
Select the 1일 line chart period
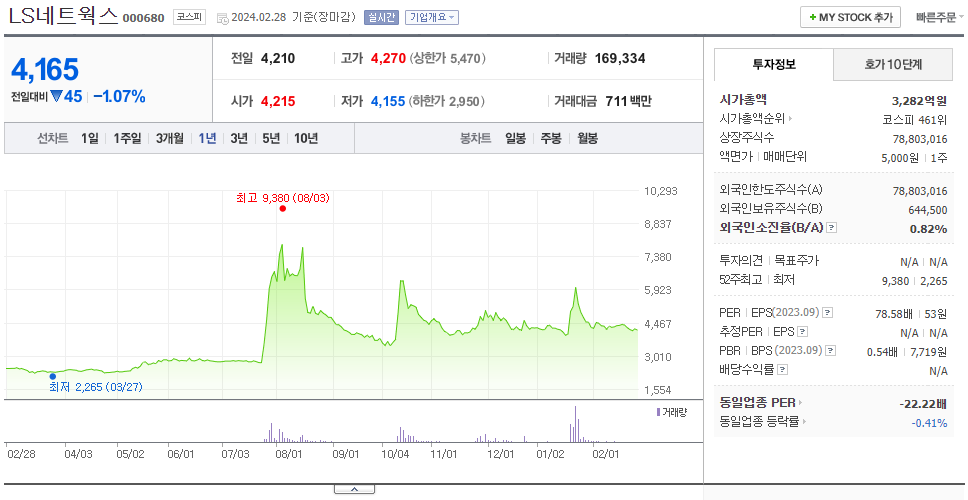[x=90, y=138]
